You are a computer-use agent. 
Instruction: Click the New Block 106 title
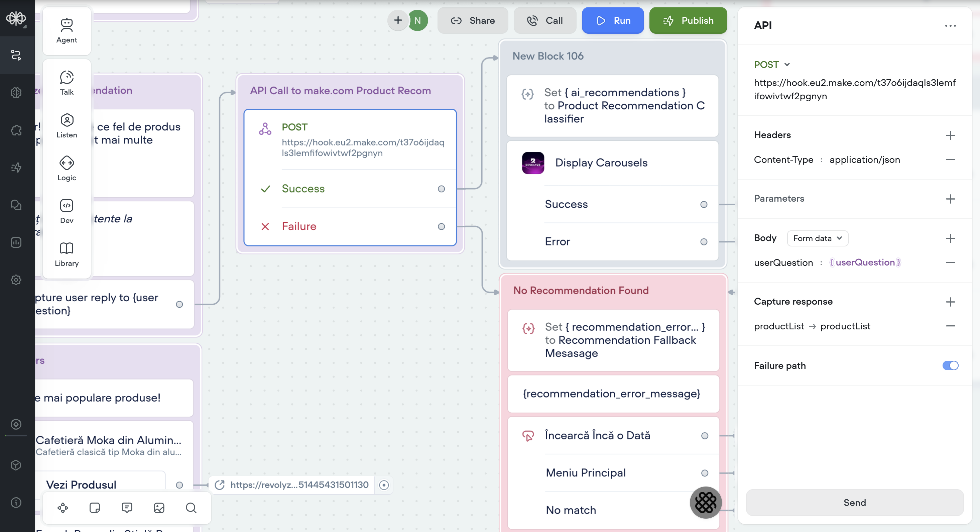click(548, 56)
